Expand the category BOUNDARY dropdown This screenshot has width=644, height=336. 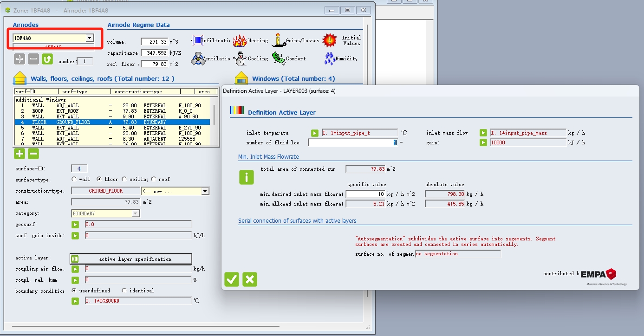click(135, 213)
